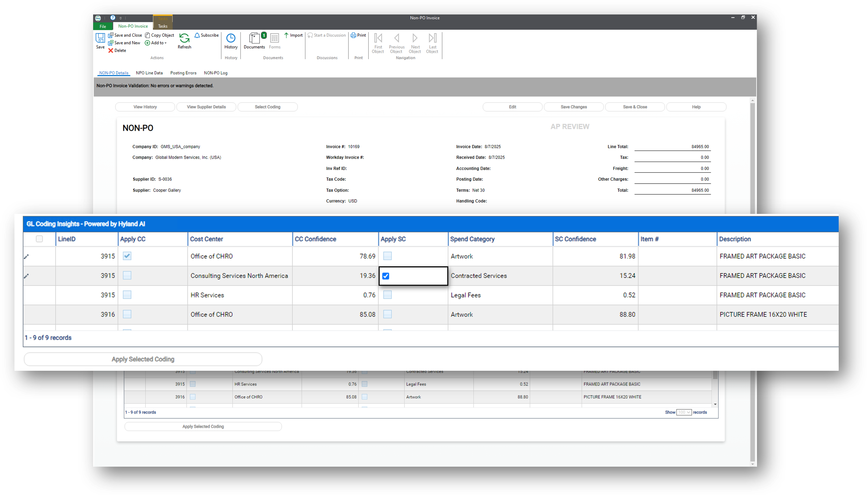Click the red Delete icon
868x496 pixels.
(x=111, y=50)
